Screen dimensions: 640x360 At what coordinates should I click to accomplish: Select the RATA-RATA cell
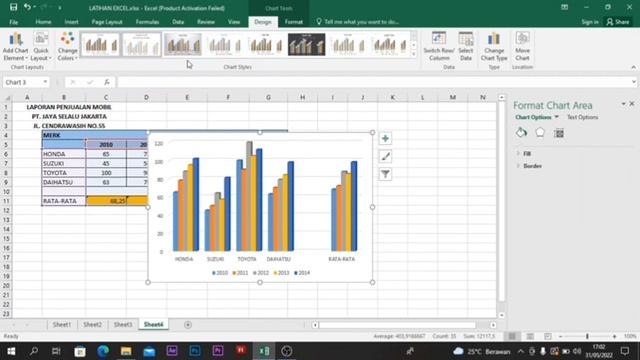(x=64, y=201)
